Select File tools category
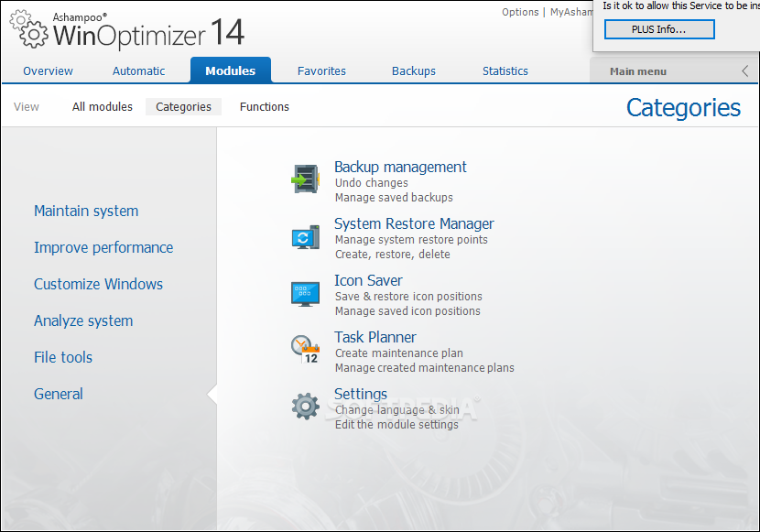Viewport: 760px width, 532px height. click(63, 358)
